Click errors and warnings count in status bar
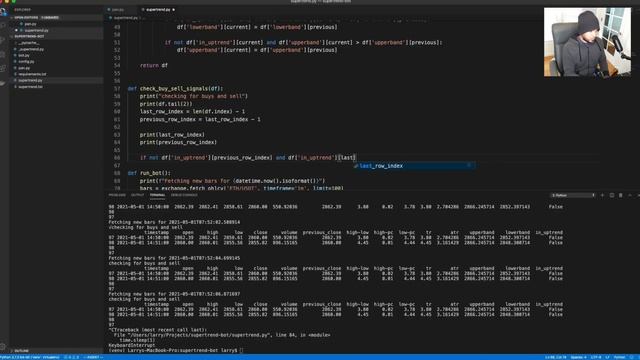 [x=71, y=357]
